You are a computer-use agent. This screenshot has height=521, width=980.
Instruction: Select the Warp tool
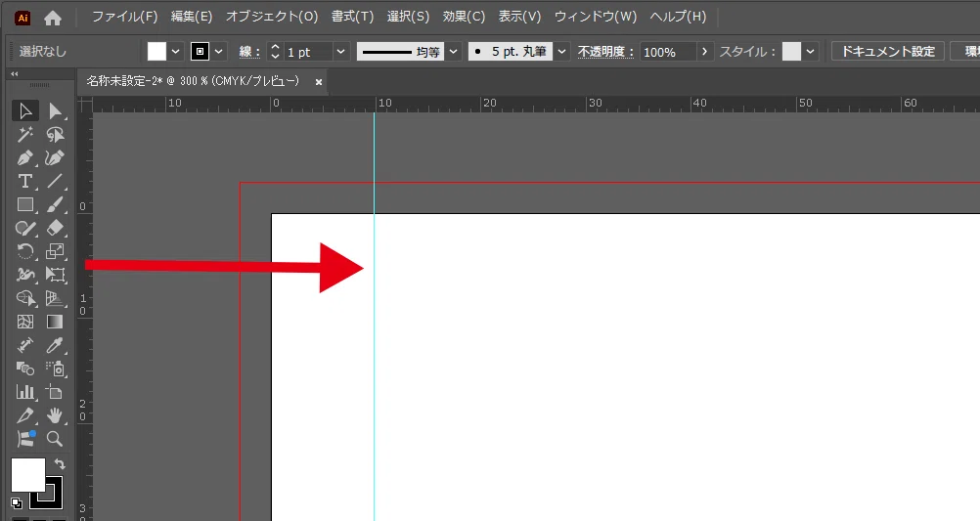(x=25, y=275)
